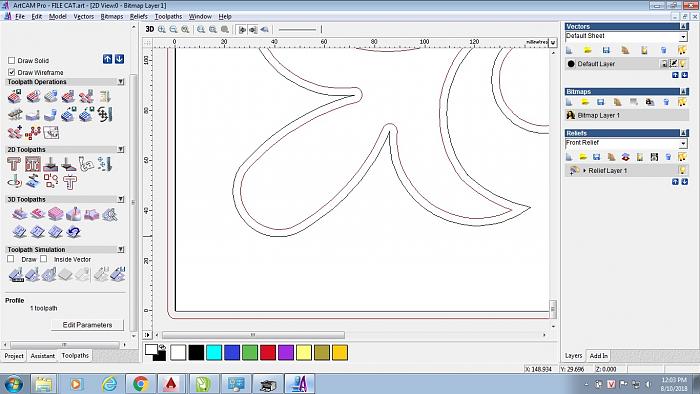This screenshot has height=394, width=700.
Task: Open the blue undo-arrow toolpath icon in 3D Toolpaths
Action: click(x=74, y=232)
